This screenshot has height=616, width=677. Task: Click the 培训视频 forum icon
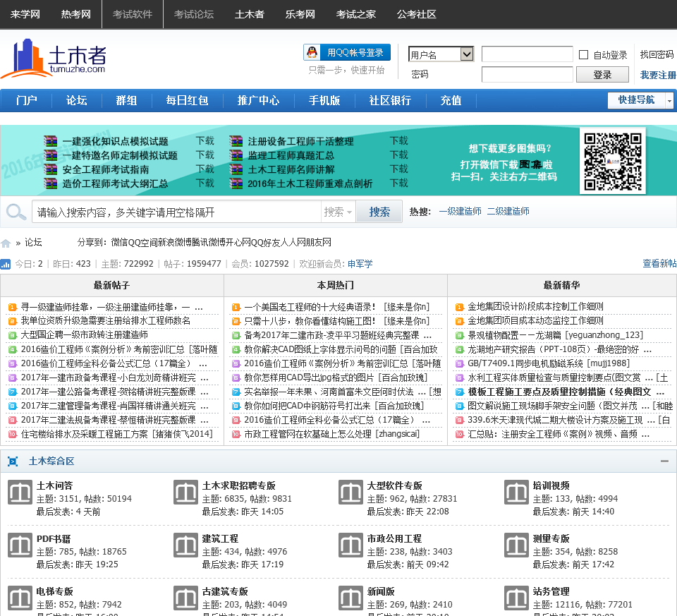[x=516, y=493]
